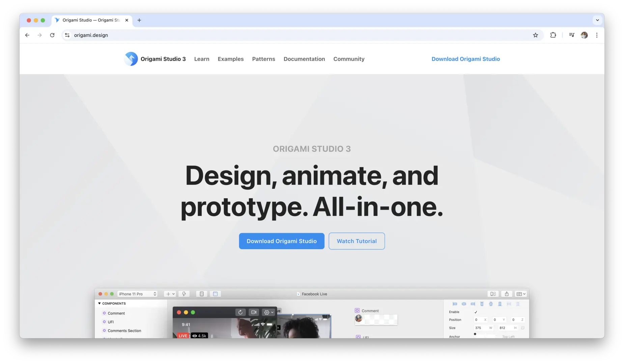This screenshot has width=624, height=364.
Task: Open the iPhone 11 Pro device selector
Action: point(137,294)
